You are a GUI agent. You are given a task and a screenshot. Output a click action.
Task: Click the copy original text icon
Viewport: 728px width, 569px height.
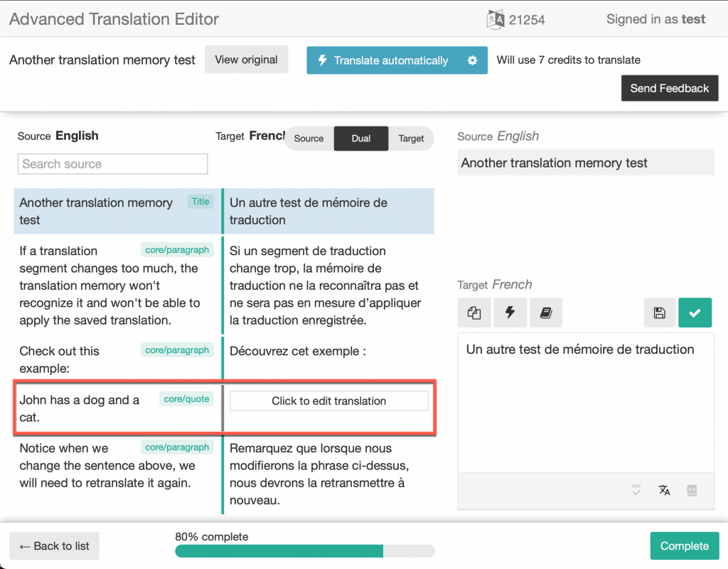coord(474,313)
